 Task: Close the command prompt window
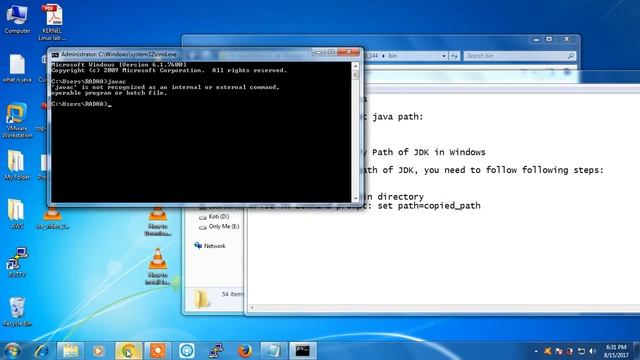point(349,52)
